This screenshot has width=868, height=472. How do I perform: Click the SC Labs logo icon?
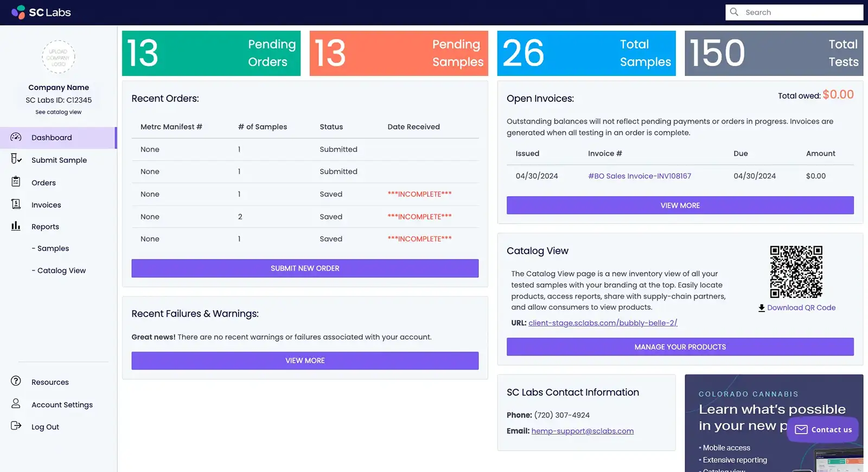point(18,12)
